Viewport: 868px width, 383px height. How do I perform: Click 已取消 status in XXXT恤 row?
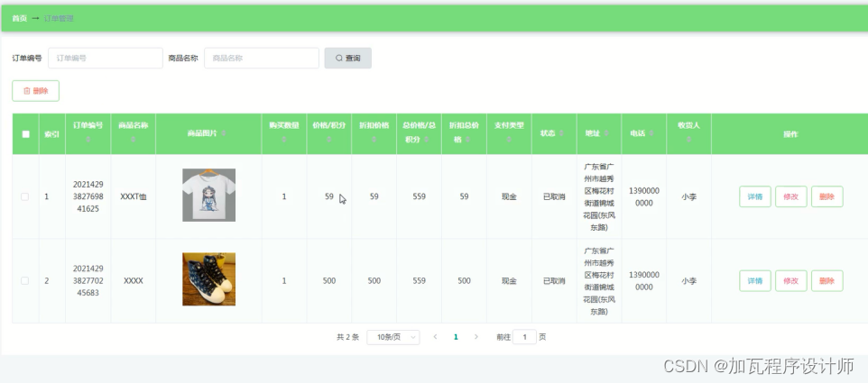point(554,196)
